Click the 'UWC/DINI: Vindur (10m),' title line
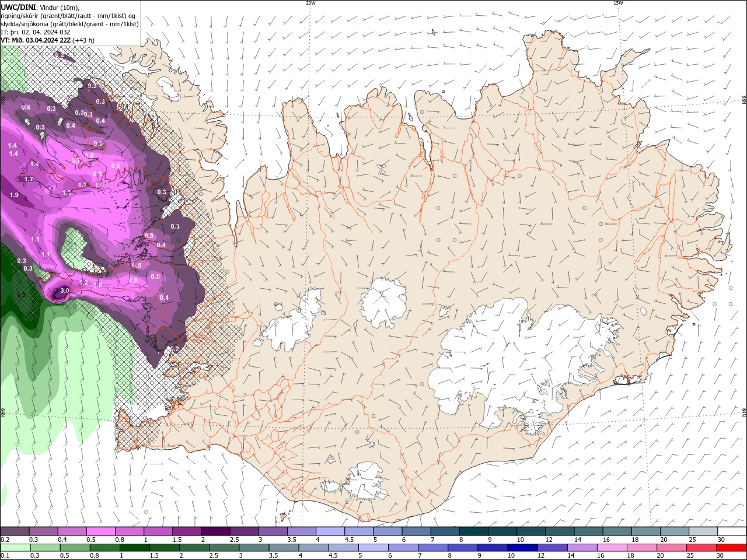 pos(40,7)
